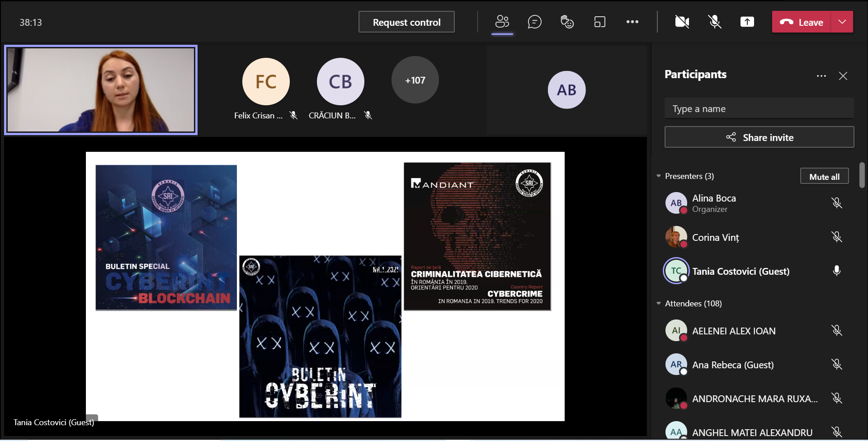Image resolution: width=868 pixels, height=441 pixels.
Task: Select AELENEI ALEX IOAN attendee
Action: point(733,331)
